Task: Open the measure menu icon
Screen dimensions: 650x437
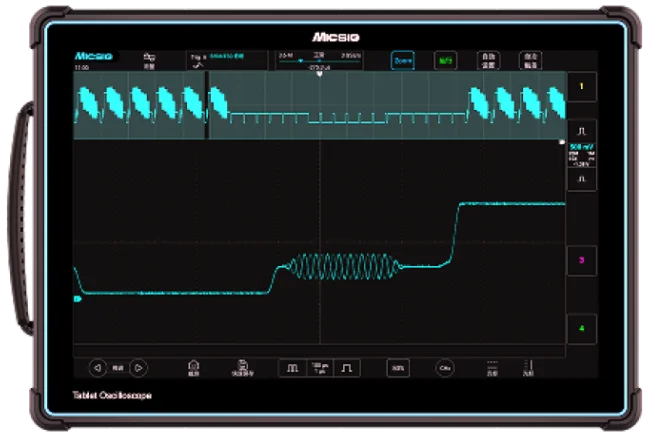Action: click(149, 61)
